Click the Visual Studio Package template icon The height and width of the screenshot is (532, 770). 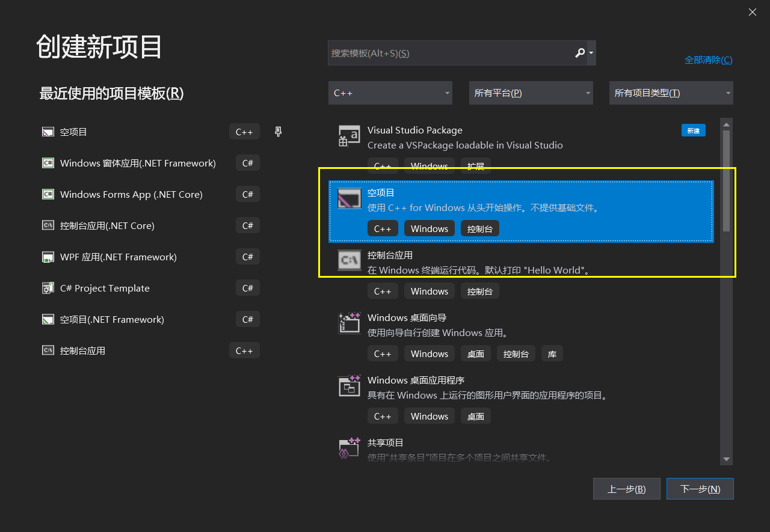(x=349, y=136)
